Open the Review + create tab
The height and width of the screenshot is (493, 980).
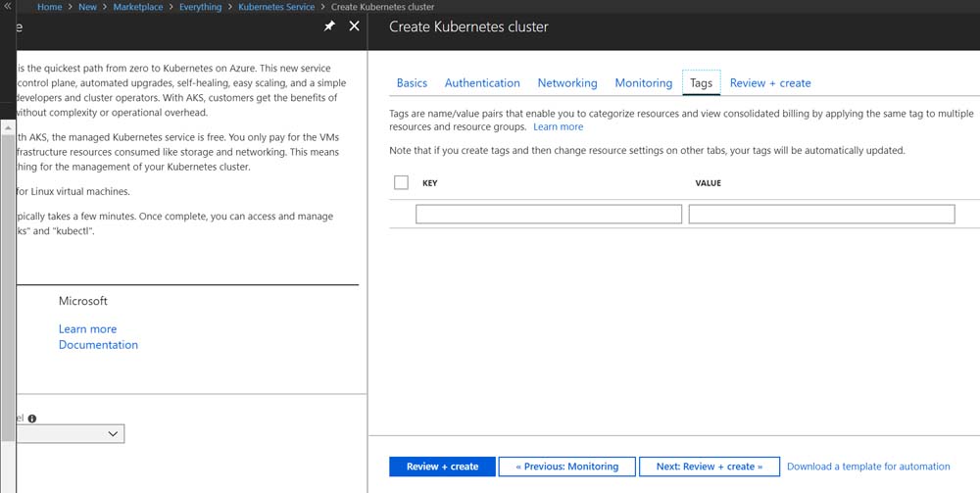pyautogui.click(x=770, y=83)
